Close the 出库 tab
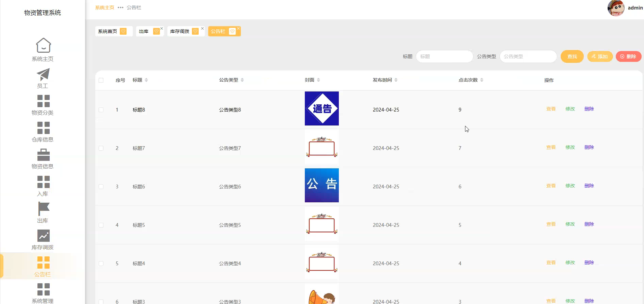The image size is (644, 304). 162,28
